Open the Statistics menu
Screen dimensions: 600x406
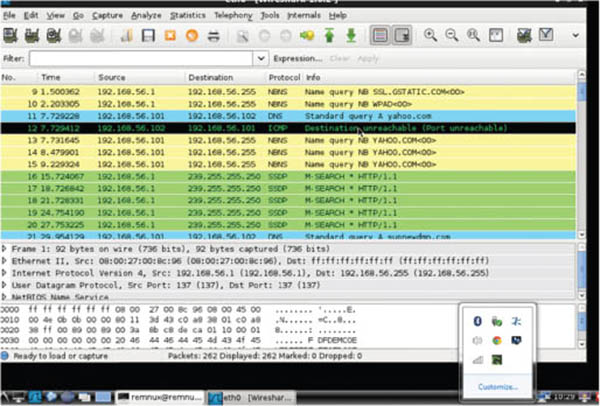click(188, 16)
